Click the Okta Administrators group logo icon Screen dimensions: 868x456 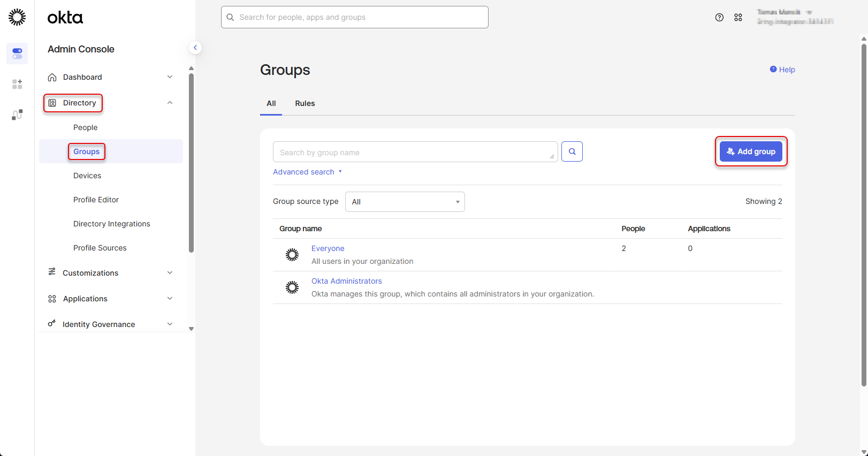292,287
